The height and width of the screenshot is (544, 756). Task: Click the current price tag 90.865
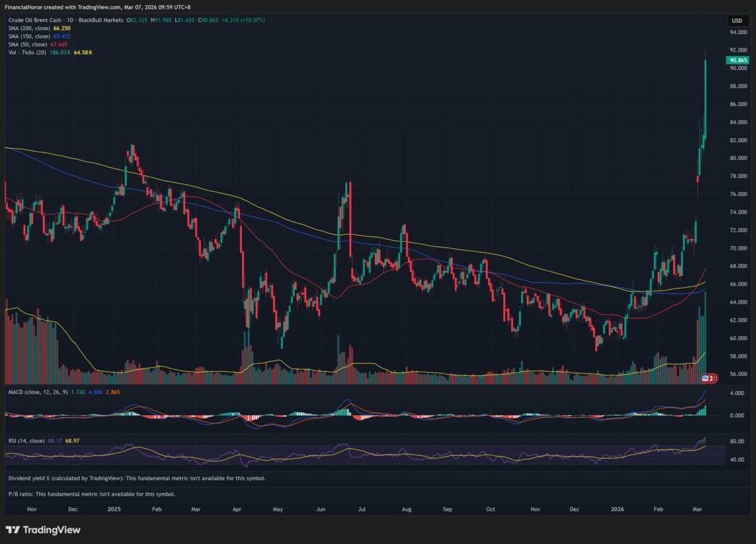pyautogui.click(x=737, y=60)
